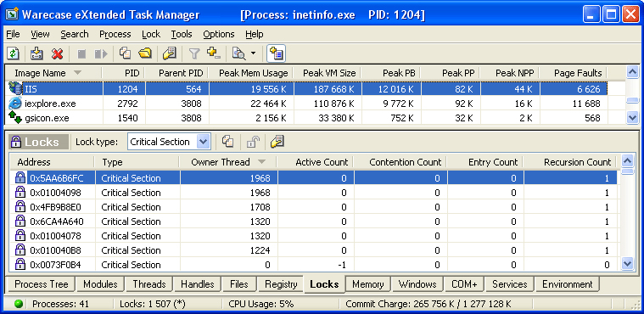Image resolution: width=644 pixels, height=314 pixels.
Task: Switch to the Memory tab
Action: 367,284
